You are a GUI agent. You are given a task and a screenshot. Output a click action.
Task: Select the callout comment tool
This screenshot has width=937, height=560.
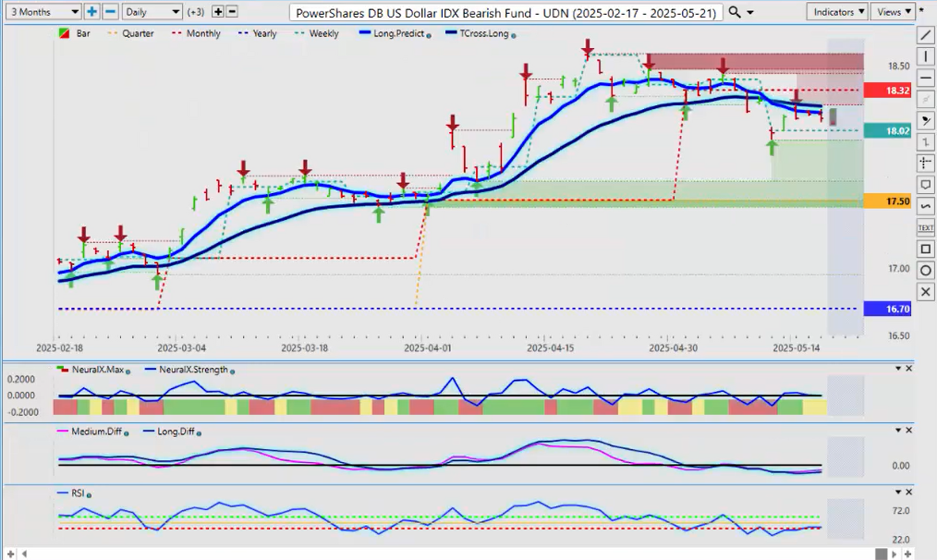click(x=925, y=185)
